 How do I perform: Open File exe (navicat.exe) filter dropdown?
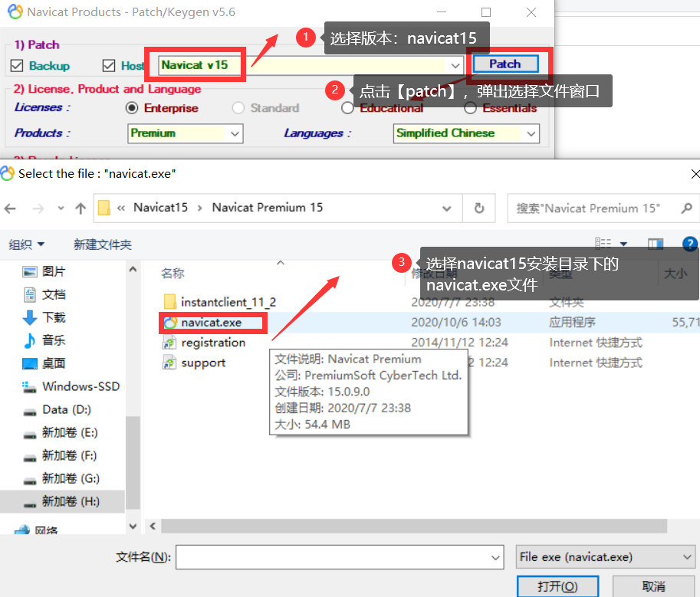[x=605, y=557]
